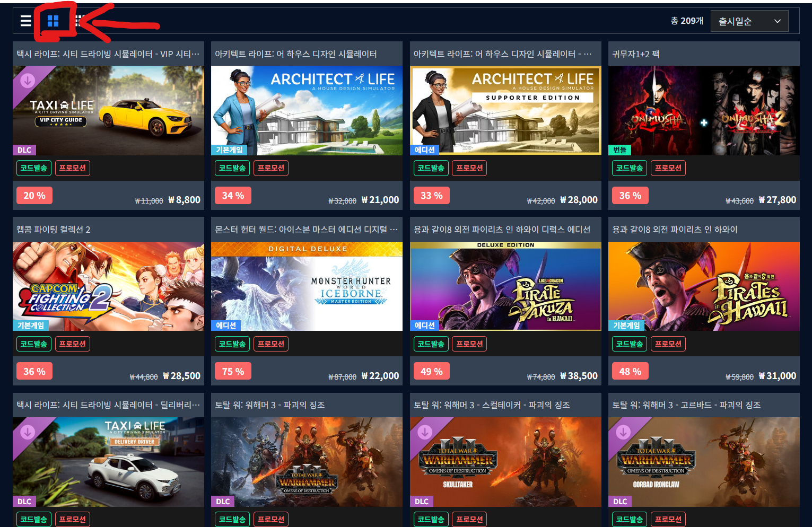Open Capcom Fighting Collection 2 thumbnail
This screenshot has height=527, width=812.
(108, 286)
